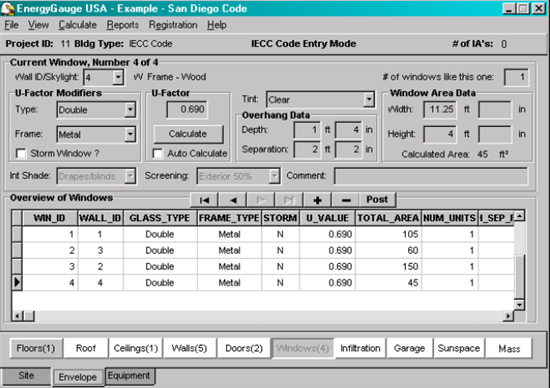Open the Tint dropdown showing Clear
The height and width of the screenshot is (388, 550).
coord(369,99)
